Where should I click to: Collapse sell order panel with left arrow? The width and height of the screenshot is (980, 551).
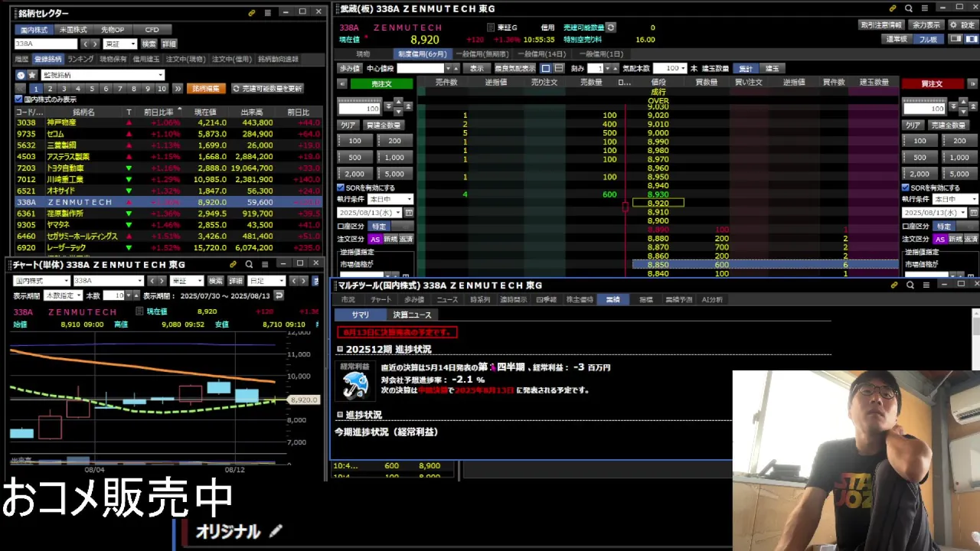342,83
